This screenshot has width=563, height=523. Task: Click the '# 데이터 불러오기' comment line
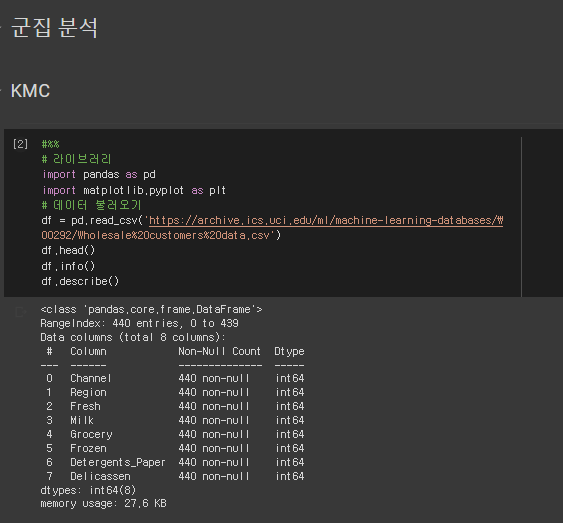pos(92,205)
